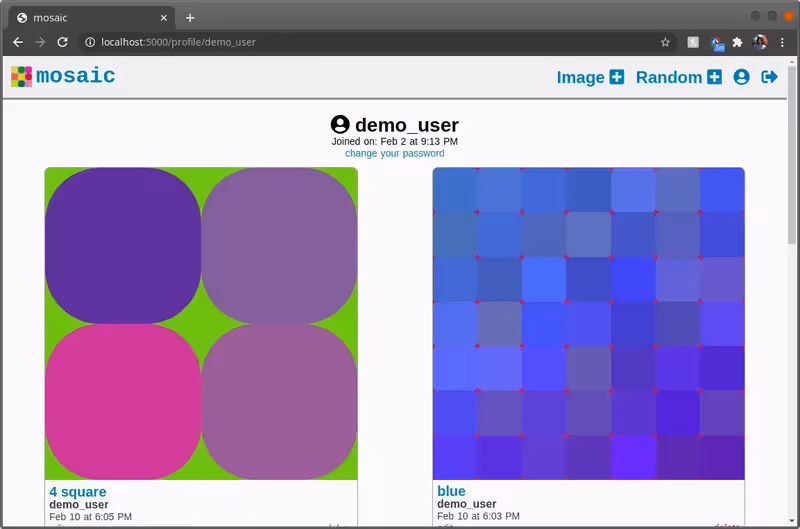Screen dimensions: 800x529
Task: Click the Chrome profile avatar
Action: pyautogui.click(x=760, y=43)
